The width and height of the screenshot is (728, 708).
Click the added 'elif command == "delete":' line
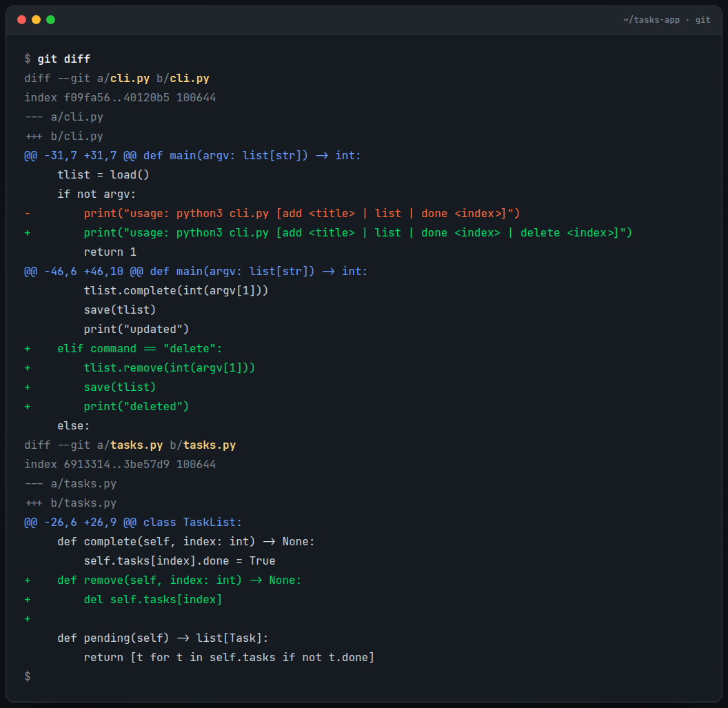[123, 349]
